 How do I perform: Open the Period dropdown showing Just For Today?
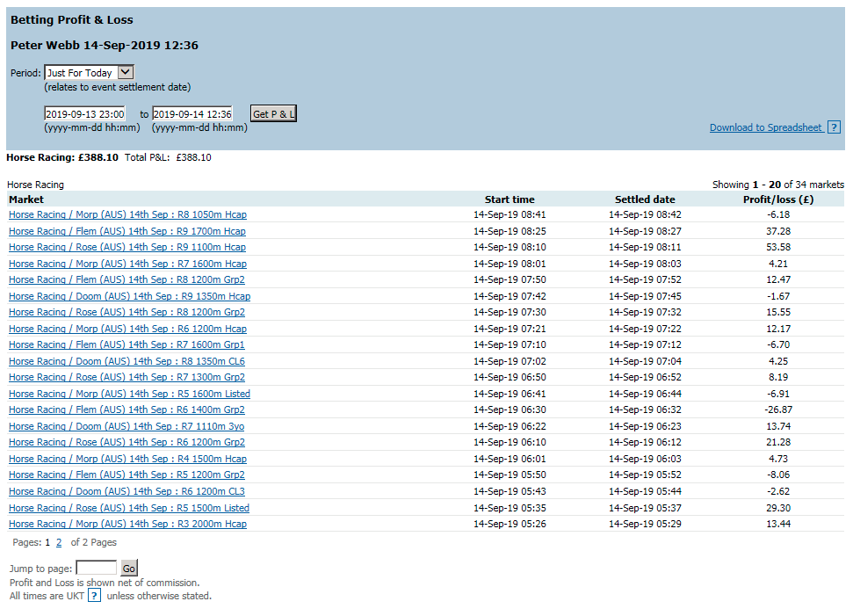tap(90, 72)
